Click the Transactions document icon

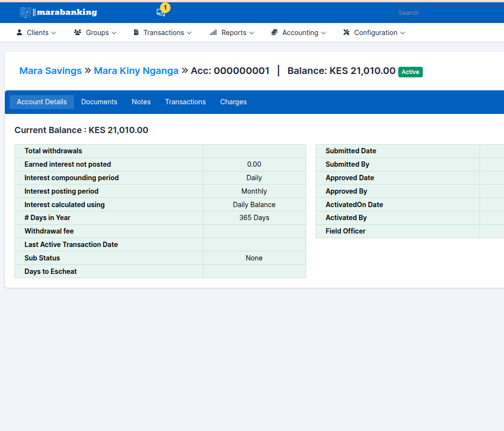(136, 32)
